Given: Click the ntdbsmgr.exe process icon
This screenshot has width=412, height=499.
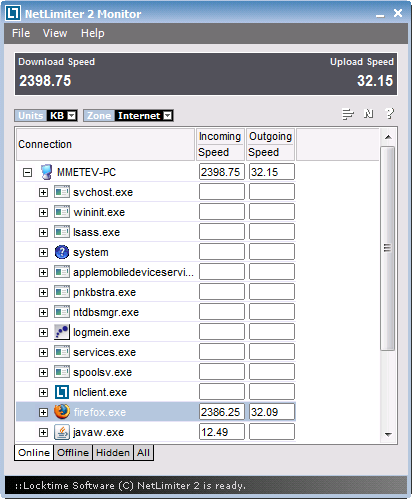Looking at the screenshot, I should (x=62, y=312).
